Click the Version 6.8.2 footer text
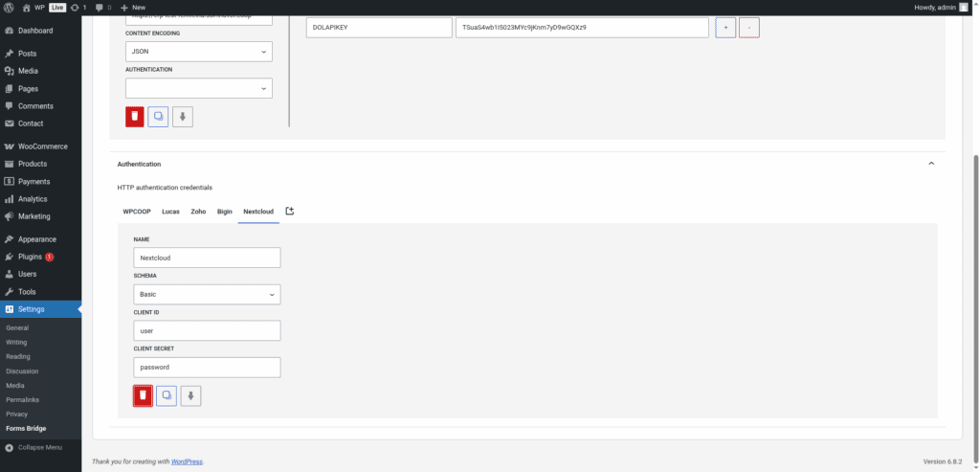This screenshot has width=980, height=472. click(x=943, y=461)
